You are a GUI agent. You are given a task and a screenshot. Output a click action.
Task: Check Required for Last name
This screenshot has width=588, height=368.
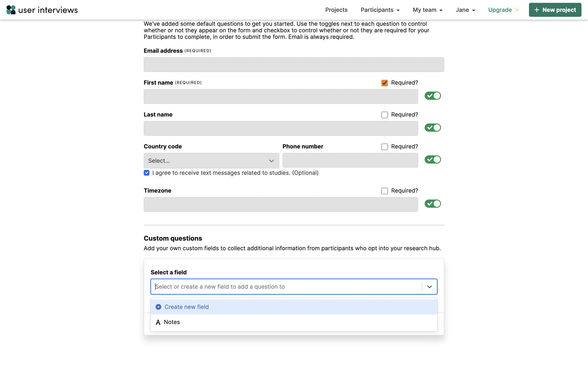pyautogui.click(x=385, y=115)
